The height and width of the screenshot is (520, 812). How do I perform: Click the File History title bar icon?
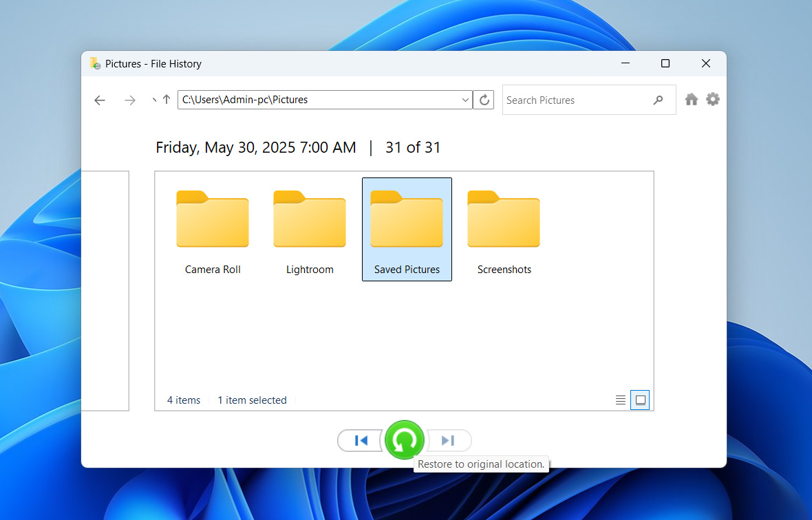point(95,64)
